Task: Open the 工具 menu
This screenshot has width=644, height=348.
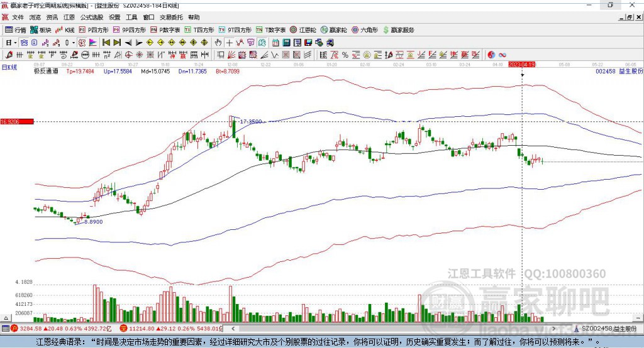Action: click(x=131, y=17)
